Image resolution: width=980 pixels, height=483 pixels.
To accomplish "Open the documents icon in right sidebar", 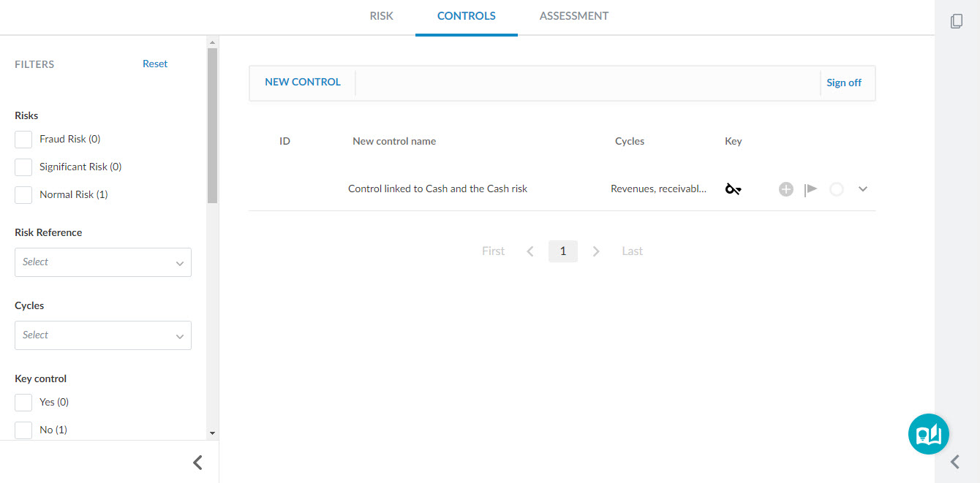I will point(957,21).
